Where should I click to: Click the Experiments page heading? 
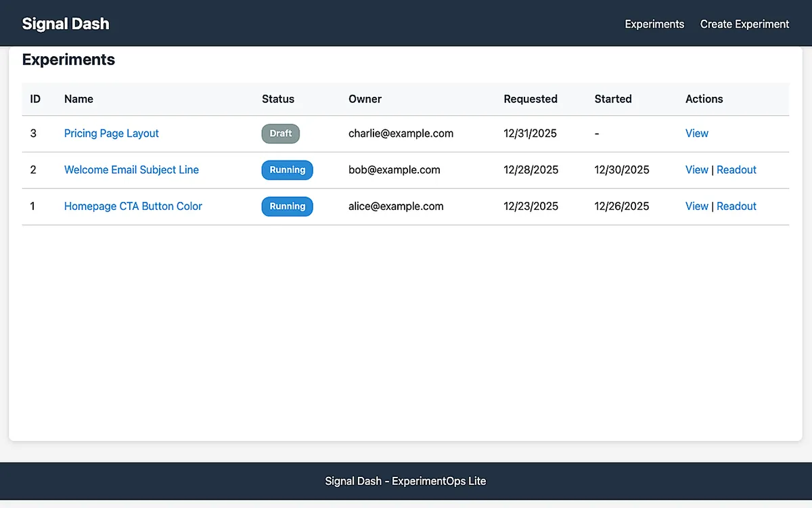[68, 60]
